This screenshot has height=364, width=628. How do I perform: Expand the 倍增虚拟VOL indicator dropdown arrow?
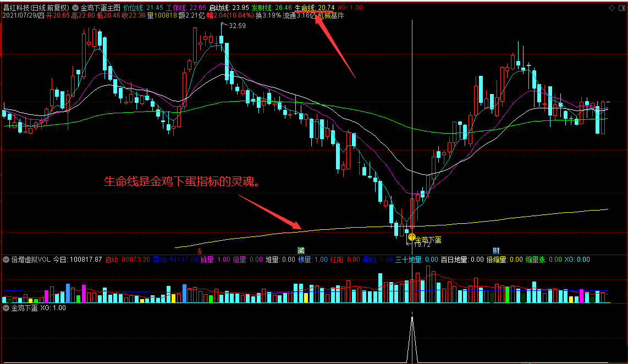(6, 260)
